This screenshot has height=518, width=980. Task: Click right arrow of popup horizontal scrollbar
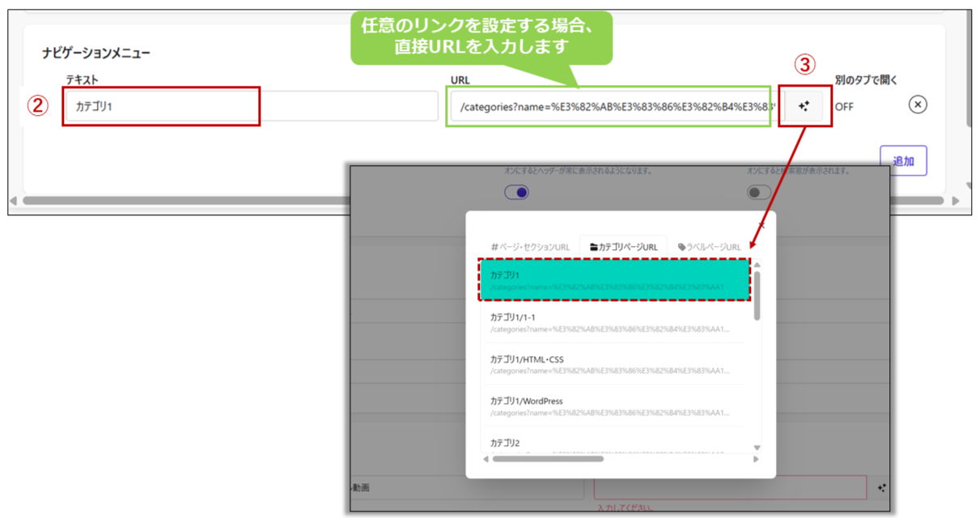[757, 459]
